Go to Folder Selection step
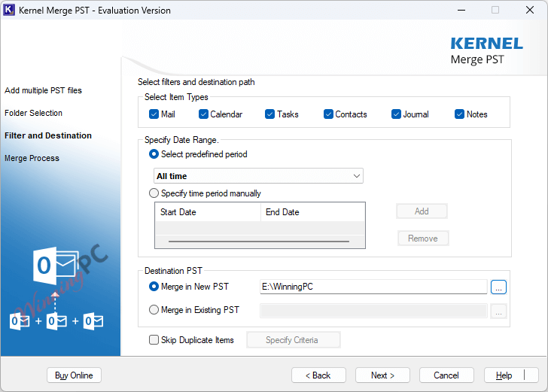548x392 pixels. [x=33, y=113]
